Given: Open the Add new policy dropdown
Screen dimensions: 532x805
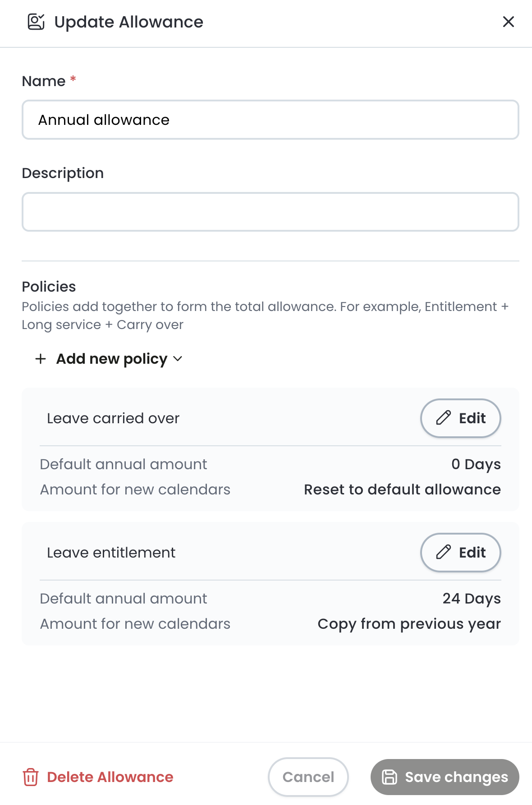Looking at the screenshot, I should [x=108, y=359].
